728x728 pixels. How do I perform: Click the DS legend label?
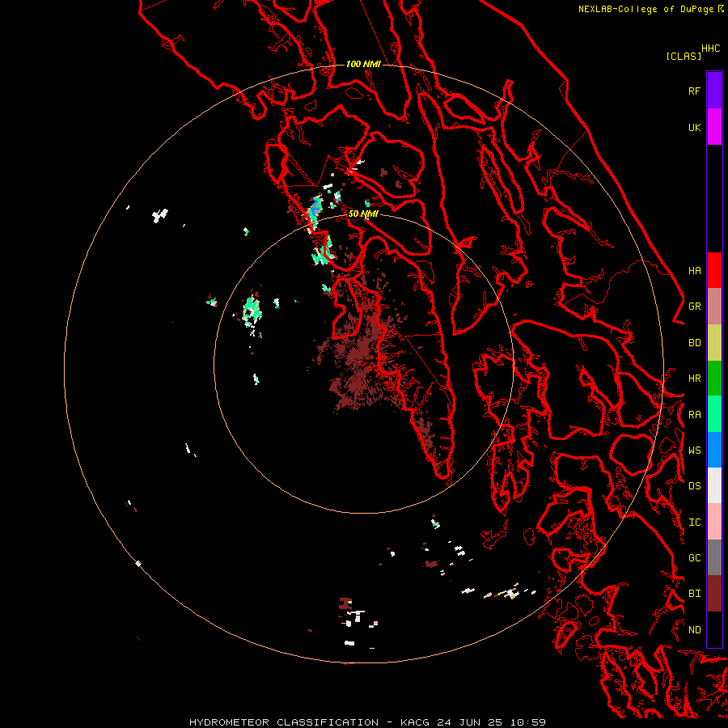point(694,486)
